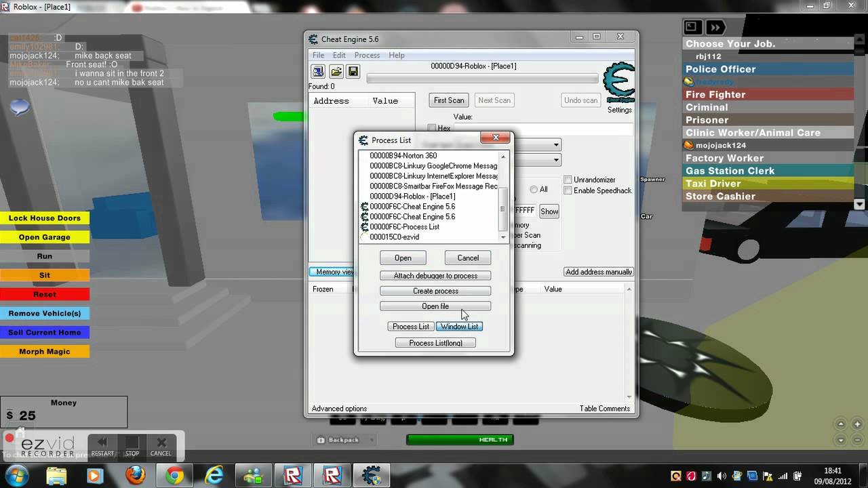
Task: Click the First Scan button
Action: pyautogui.click(x=449, y=100)
